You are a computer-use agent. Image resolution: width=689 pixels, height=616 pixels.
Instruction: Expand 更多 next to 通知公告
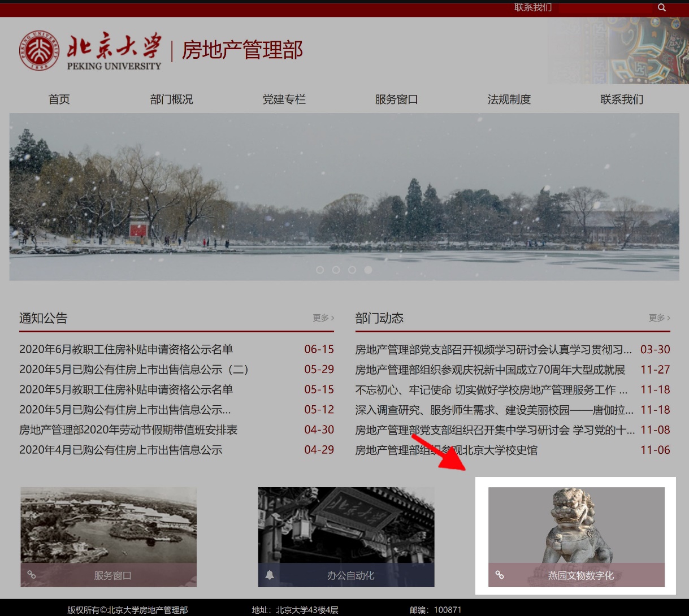tap(323, 318)
